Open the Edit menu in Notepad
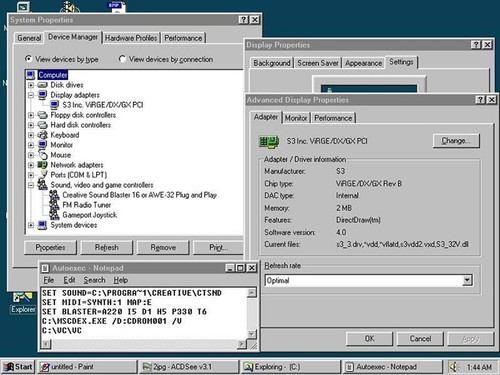 point(69,280)
